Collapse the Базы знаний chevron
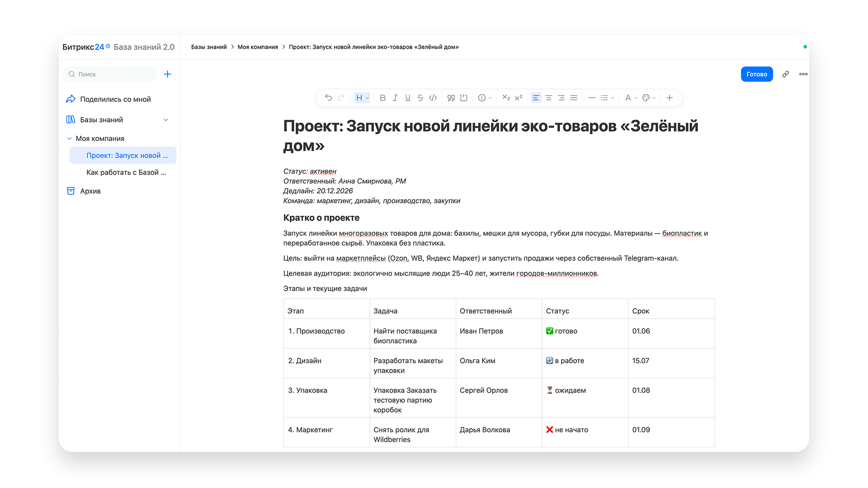The image size is (868, 488). coord(166,120)
